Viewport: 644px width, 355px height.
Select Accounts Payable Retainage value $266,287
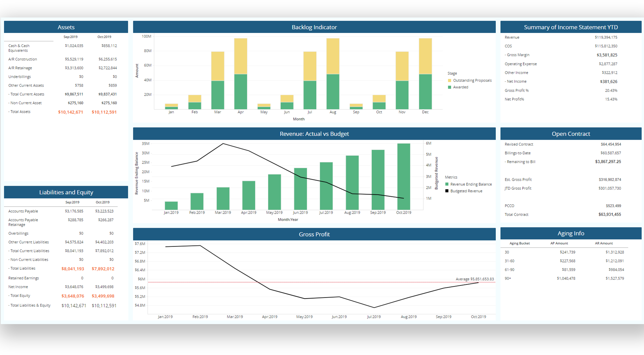pyautogui.click(x=106, y=220)
